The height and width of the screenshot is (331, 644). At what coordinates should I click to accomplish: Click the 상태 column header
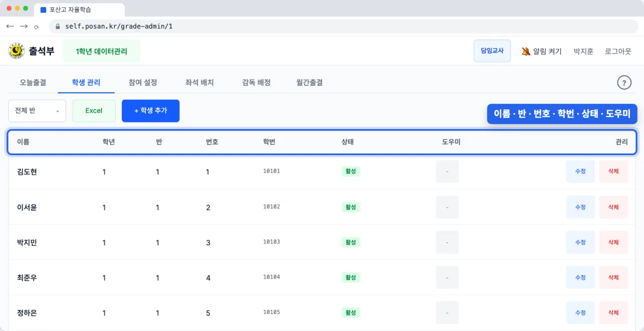[348, 142]
